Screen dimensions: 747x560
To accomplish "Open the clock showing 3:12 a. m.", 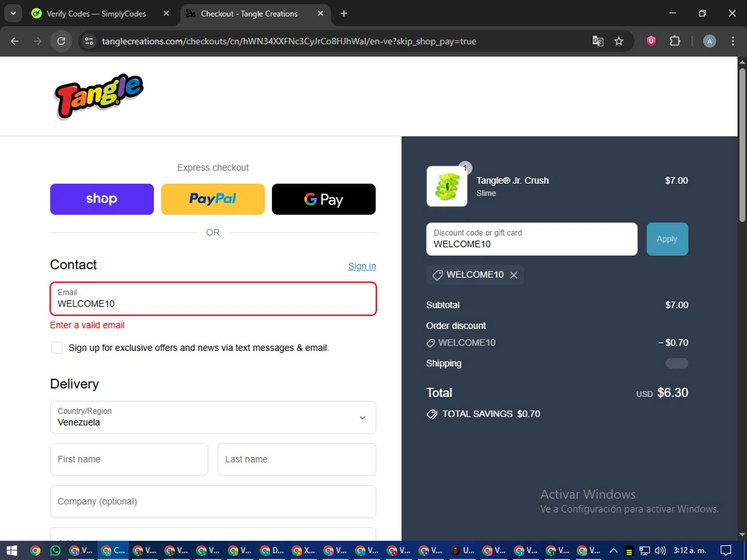I will coord(690,551).
